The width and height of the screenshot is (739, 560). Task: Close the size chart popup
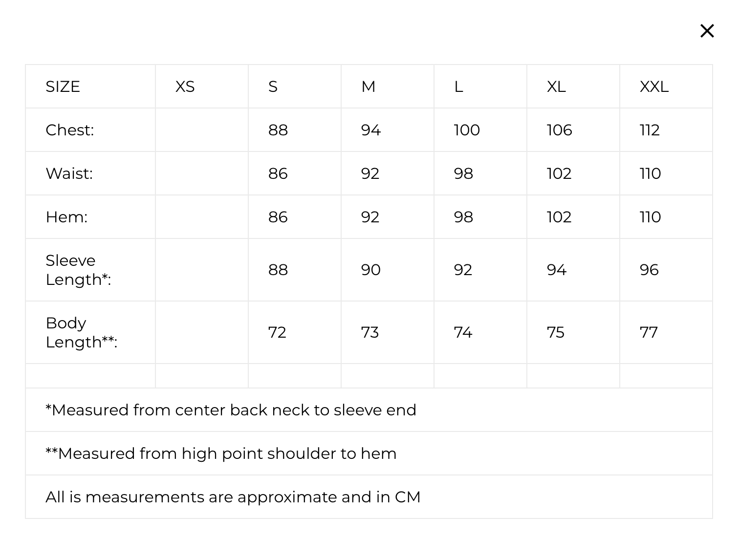[x=707, y=31]
